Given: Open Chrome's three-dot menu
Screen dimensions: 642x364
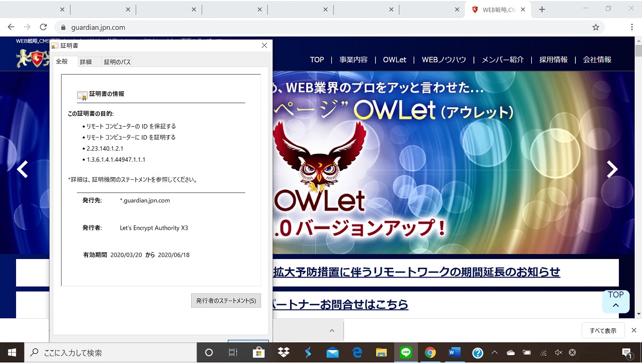Looking at the screenshot, I should (x=632, y=27).
